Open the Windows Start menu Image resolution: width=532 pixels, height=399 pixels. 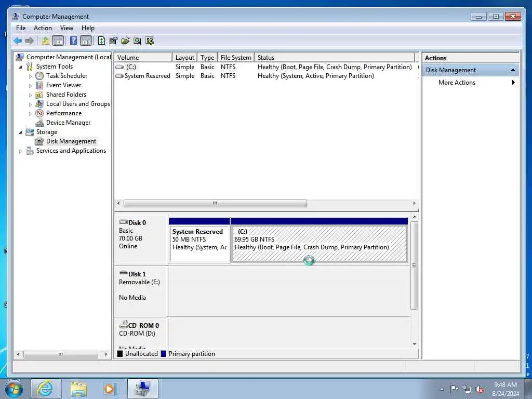click(x=14, y=389)
